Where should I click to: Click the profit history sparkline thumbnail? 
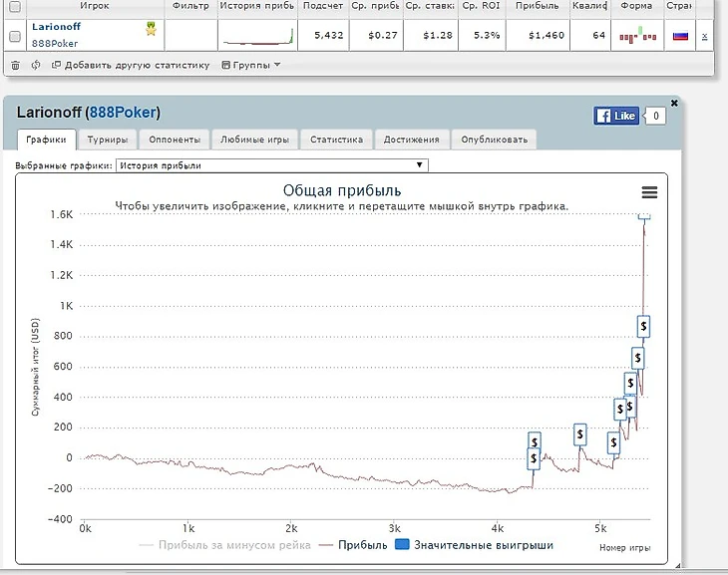point(257,37)
